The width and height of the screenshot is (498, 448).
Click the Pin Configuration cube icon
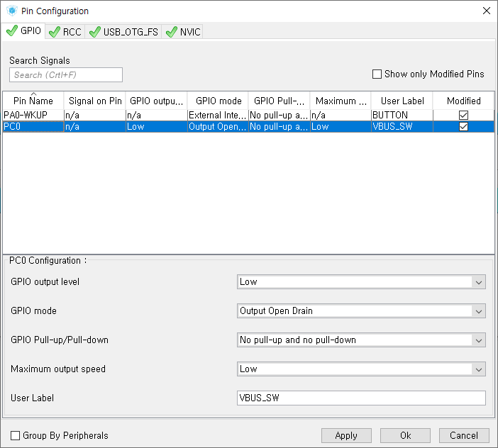12,11
